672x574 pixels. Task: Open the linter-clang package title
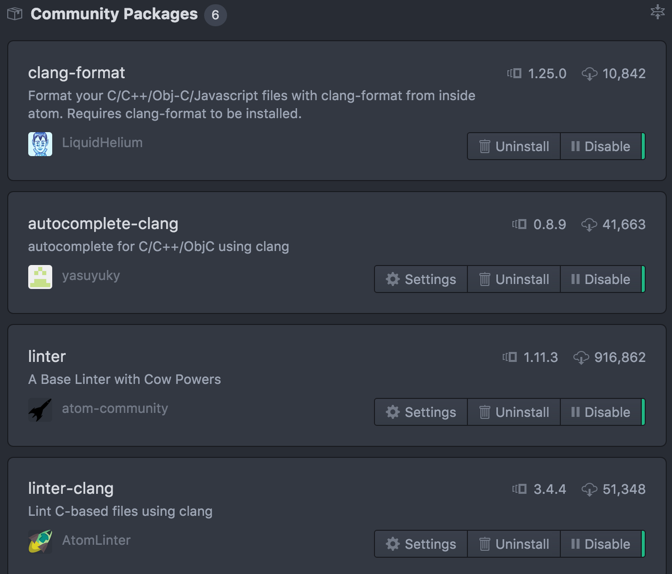point(71,488)
